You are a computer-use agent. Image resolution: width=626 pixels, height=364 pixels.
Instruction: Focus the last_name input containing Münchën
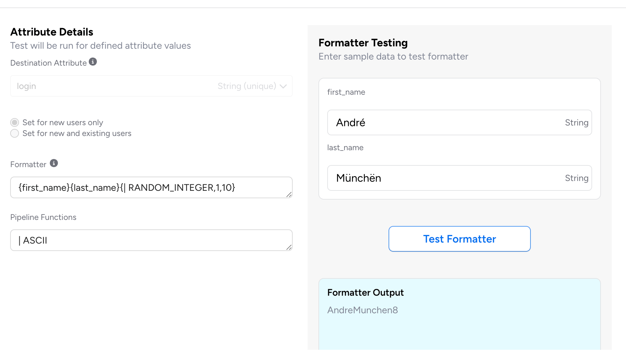440,178
